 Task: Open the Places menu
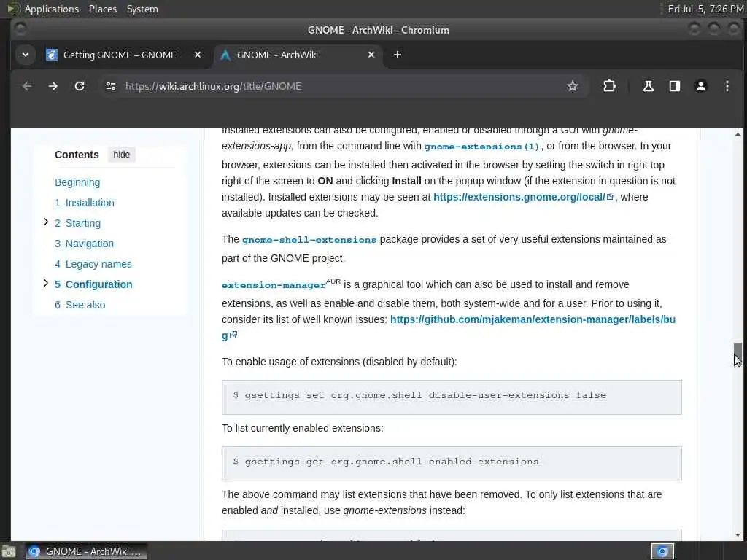[103, 9]
